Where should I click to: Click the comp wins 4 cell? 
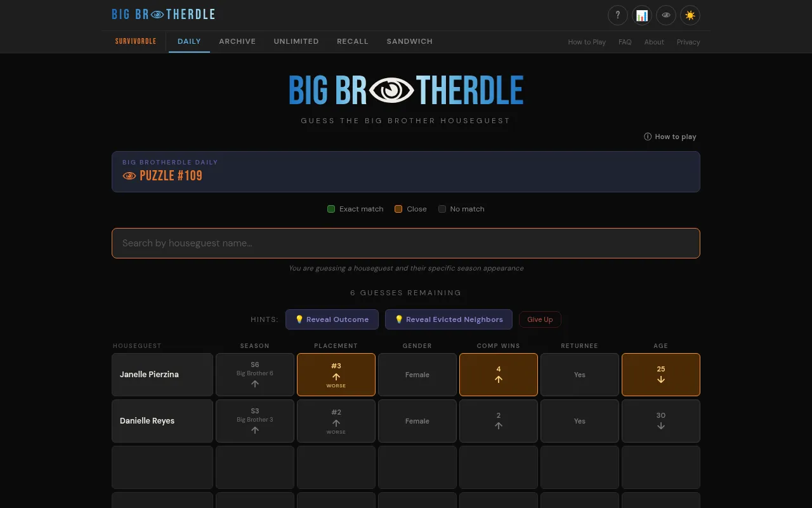pyautogui.click(x=499, y=375)
